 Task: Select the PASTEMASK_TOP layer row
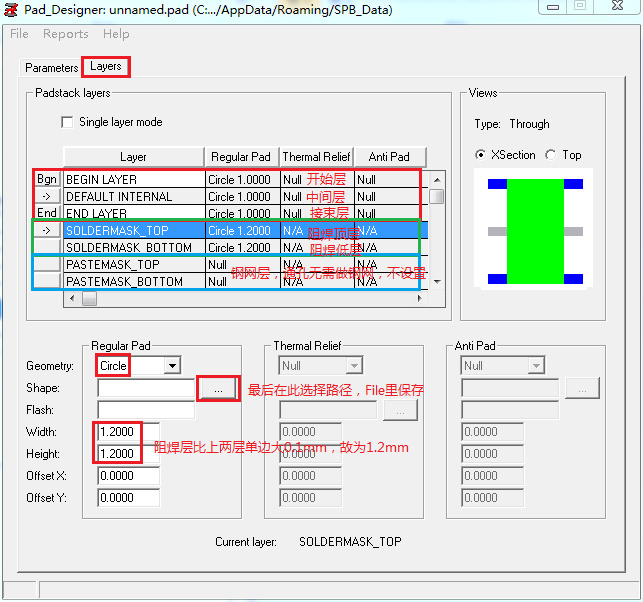click(246, 265)
